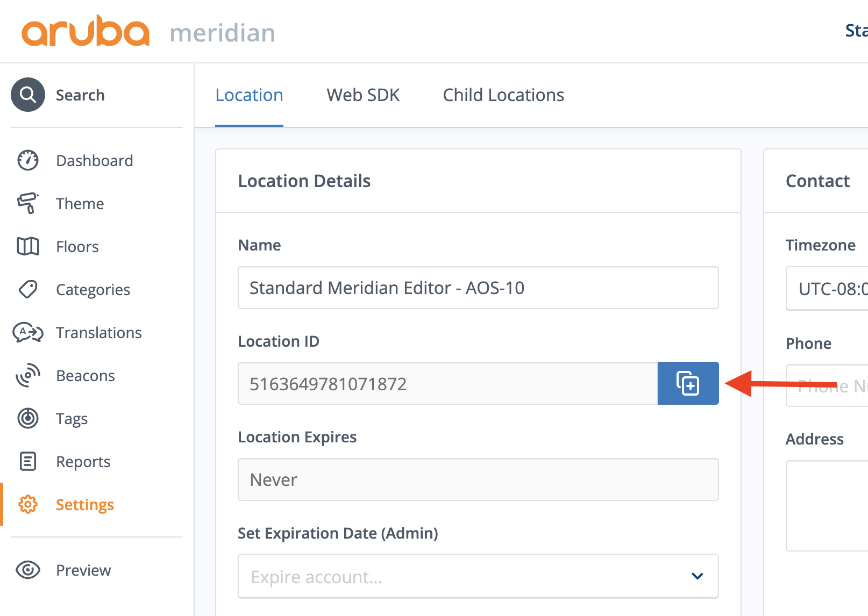Click the Location Expires Never field
The height and width of the screenshot is (616, 868).
(478, 479)
